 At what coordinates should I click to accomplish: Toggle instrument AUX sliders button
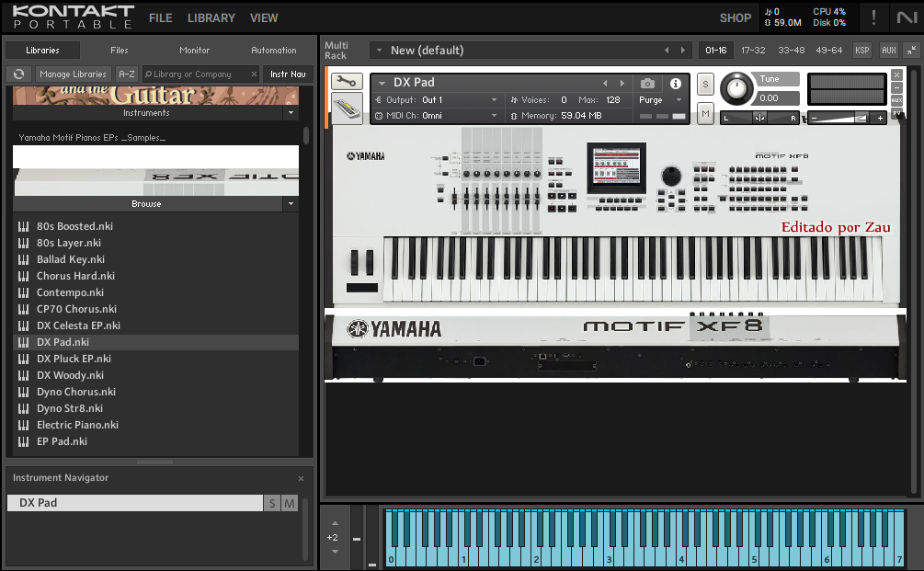point(896,101)
